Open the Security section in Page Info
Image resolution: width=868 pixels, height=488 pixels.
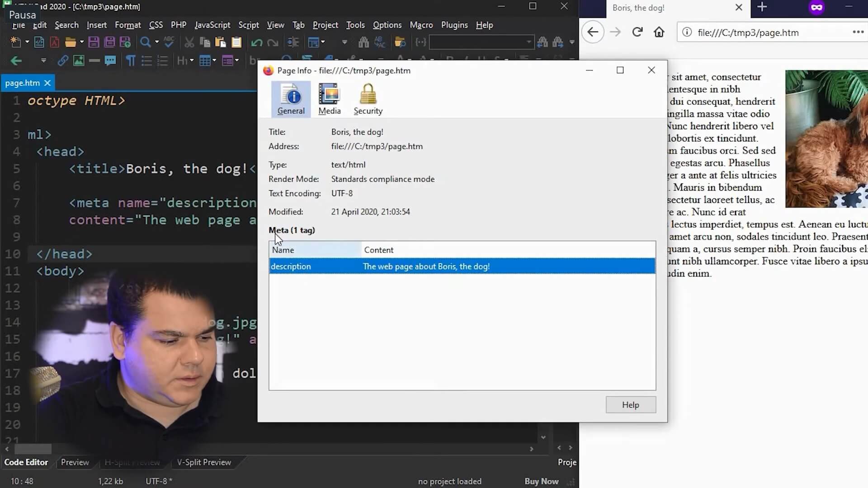(368, 99)
